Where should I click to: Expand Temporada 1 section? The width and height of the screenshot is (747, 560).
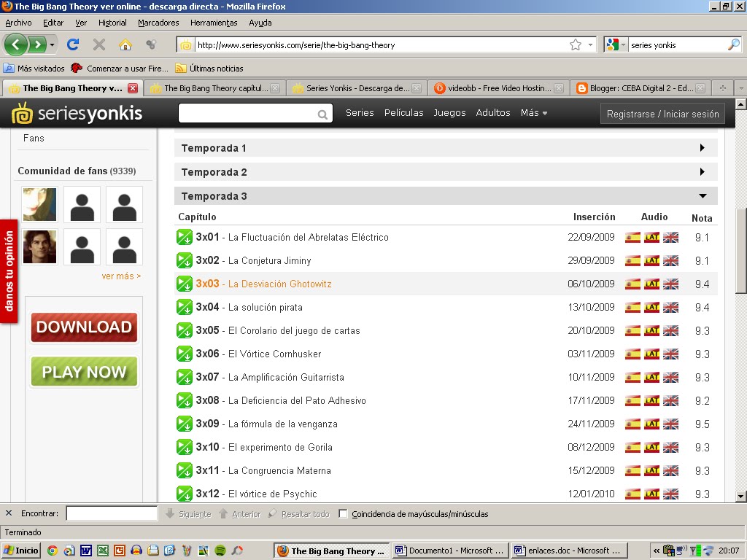(x=446, y=148)
